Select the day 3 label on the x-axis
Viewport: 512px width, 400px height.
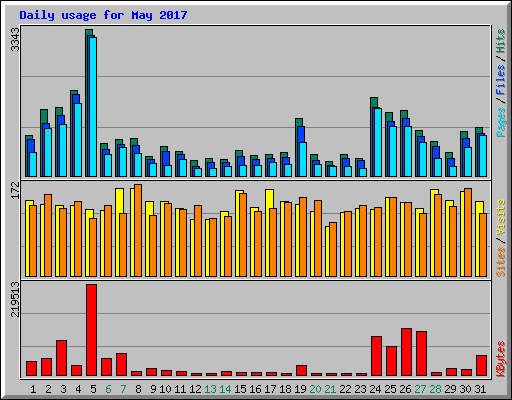click(x=63, y=389)
